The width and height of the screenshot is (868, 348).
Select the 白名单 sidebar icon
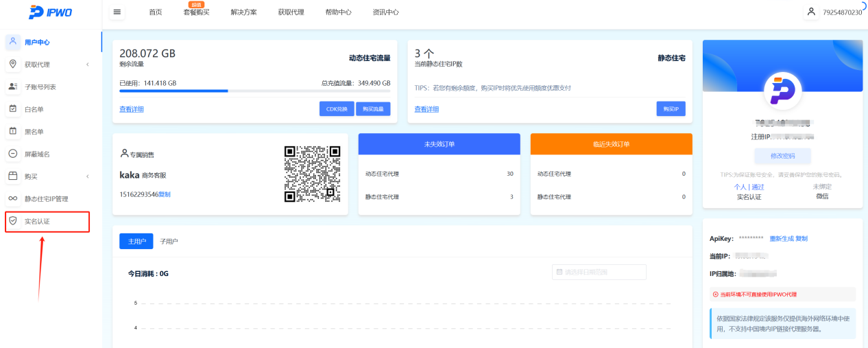click(x=12, y=108)
